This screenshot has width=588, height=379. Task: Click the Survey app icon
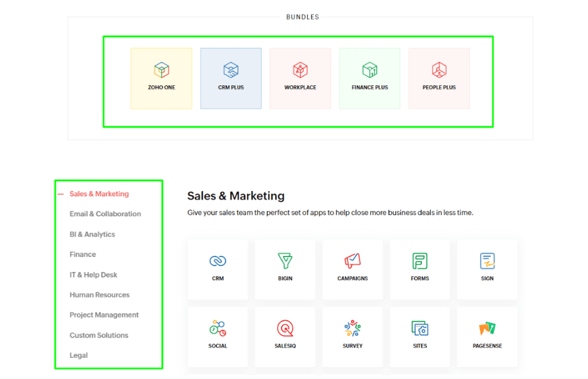click(353, 329)
